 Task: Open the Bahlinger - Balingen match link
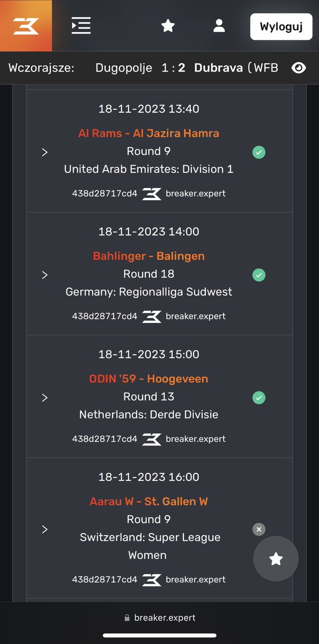tap(149, 257)
